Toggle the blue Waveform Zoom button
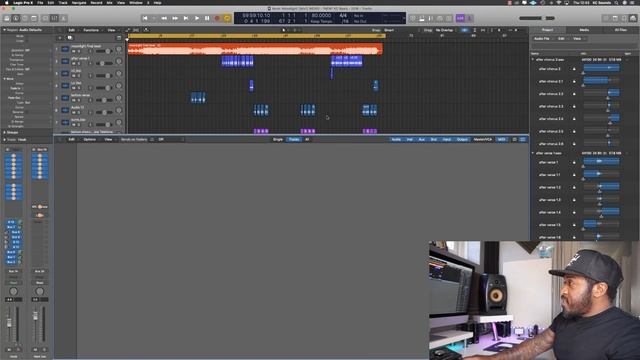The height and width of the screenshot is (360, 640). (x=464, y=30)
